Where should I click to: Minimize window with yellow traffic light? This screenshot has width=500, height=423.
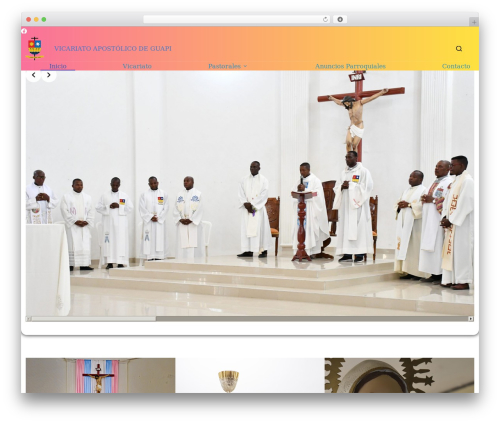[36, 20]
